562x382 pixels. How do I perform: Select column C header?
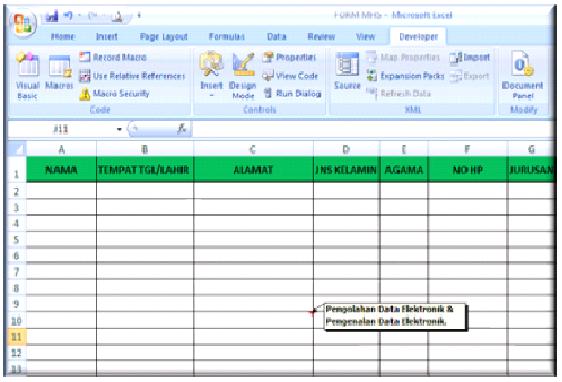[253, 149]
